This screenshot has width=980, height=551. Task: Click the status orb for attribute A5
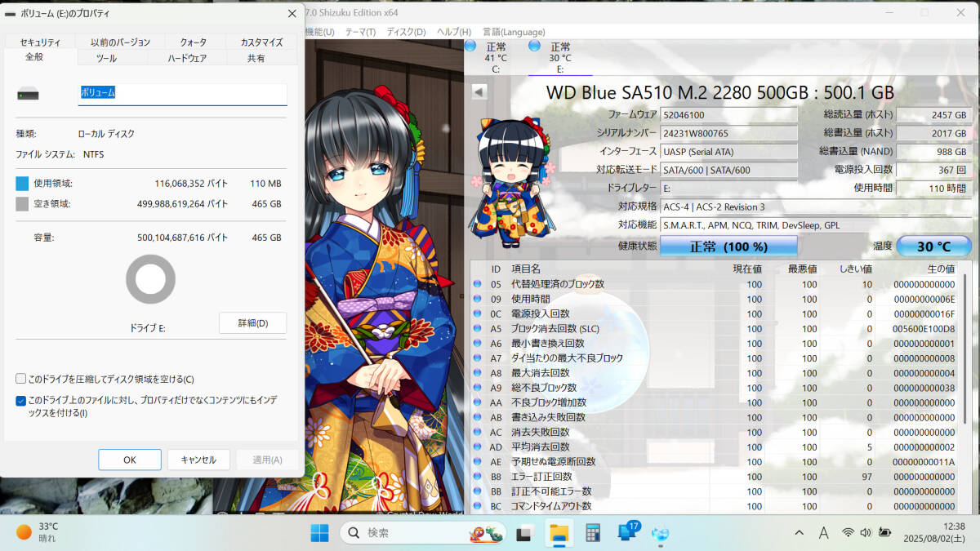coord(478,328)
